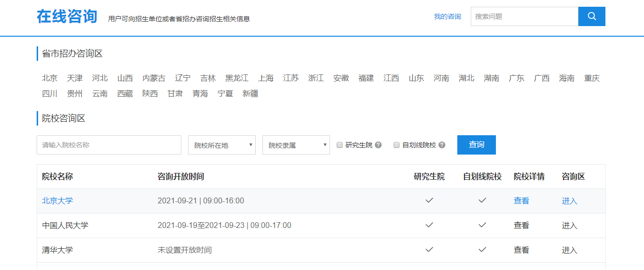This screenshot has width=644, height=270.
Task: Click 进入 in 清华大学 row
Action: click(570, 250)
